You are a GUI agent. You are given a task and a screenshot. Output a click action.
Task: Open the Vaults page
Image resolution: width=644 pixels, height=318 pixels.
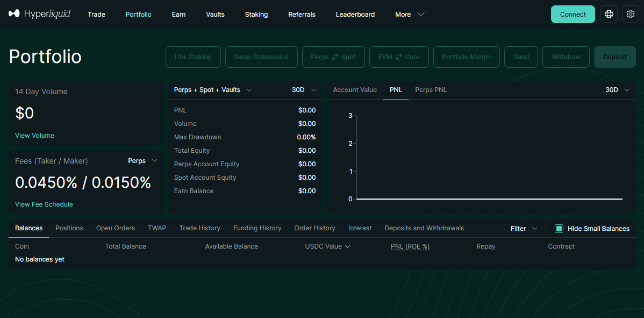215,15
